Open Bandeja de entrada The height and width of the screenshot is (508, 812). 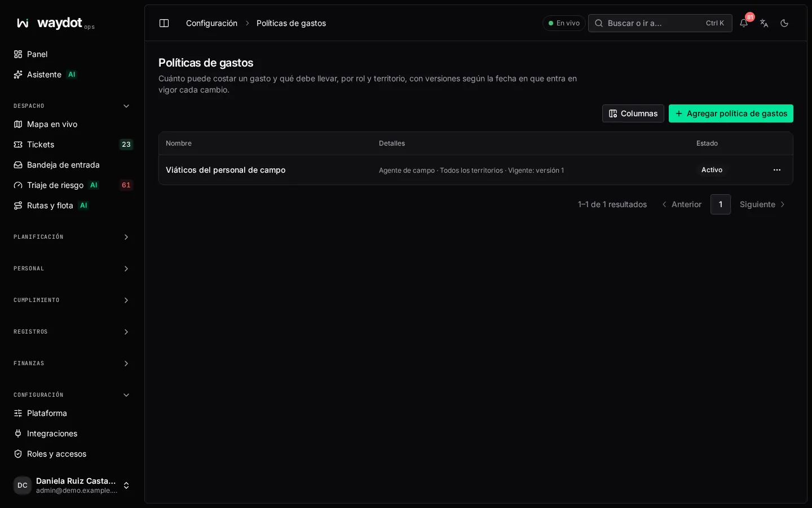pyautogui.click(x=72, y=165)
